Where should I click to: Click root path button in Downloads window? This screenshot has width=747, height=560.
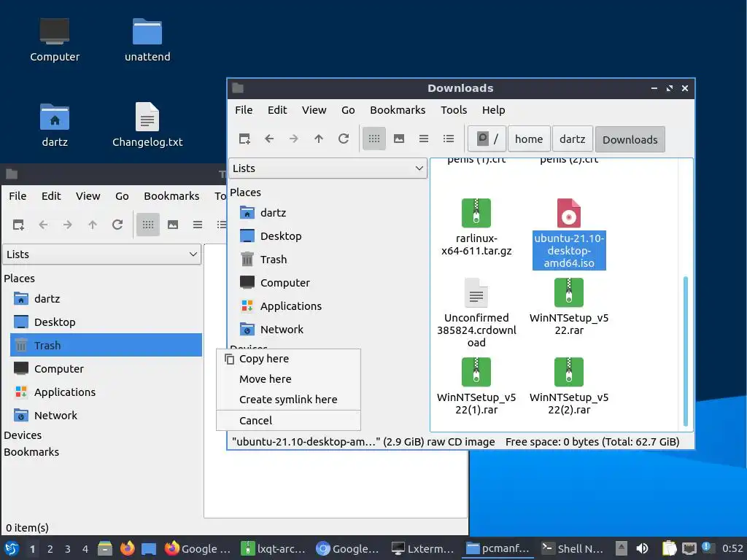coord(487,139)
